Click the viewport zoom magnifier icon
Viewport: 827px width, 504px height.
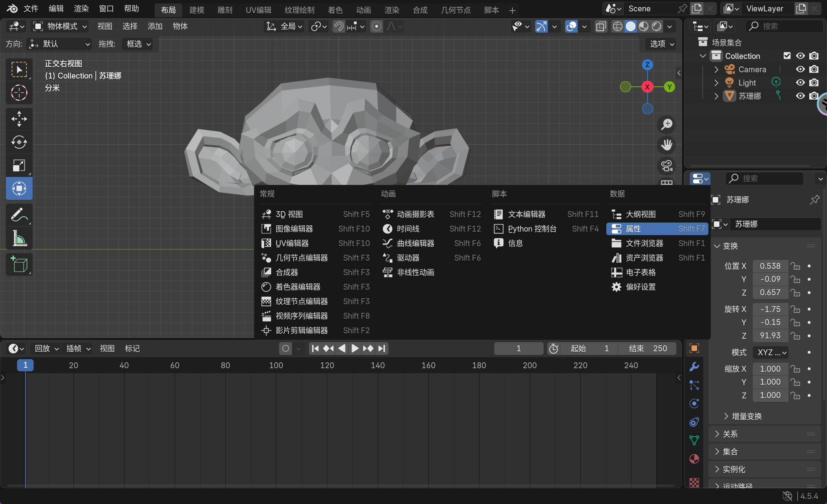666,124
